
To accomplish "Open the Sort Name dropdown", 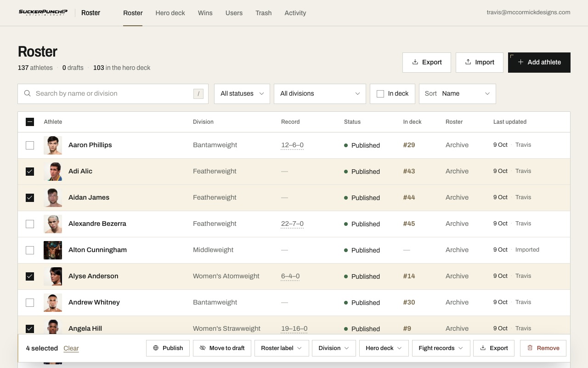I will tap(458, 94).
